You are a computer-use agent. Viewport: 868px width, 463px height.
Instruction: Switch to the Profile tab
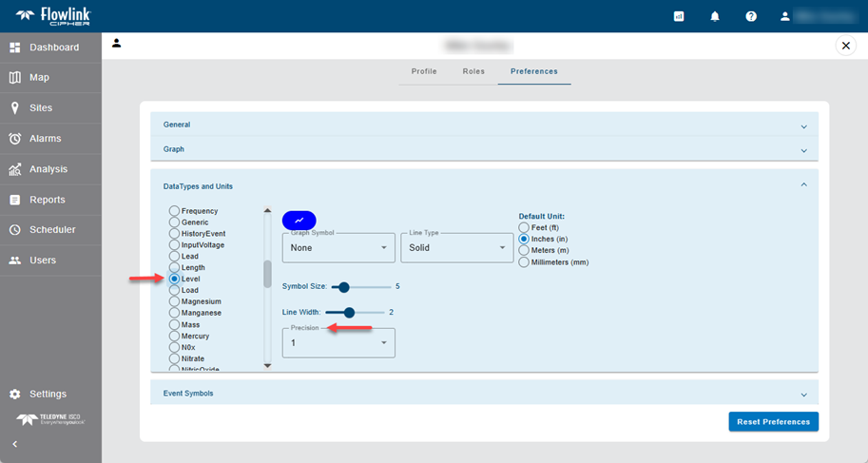pyautogui.click(x=424, y=71)
